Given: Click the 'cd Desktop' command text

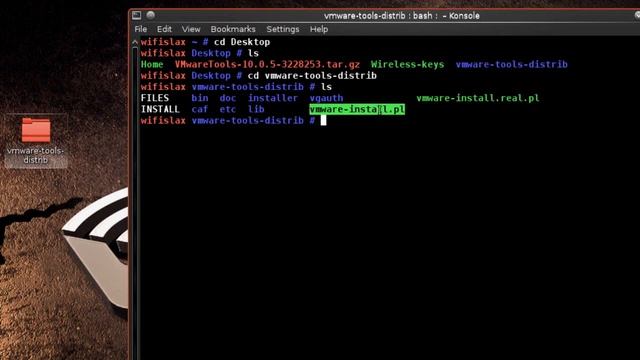Looking at the screenshot, I should [x=242, y=42].
